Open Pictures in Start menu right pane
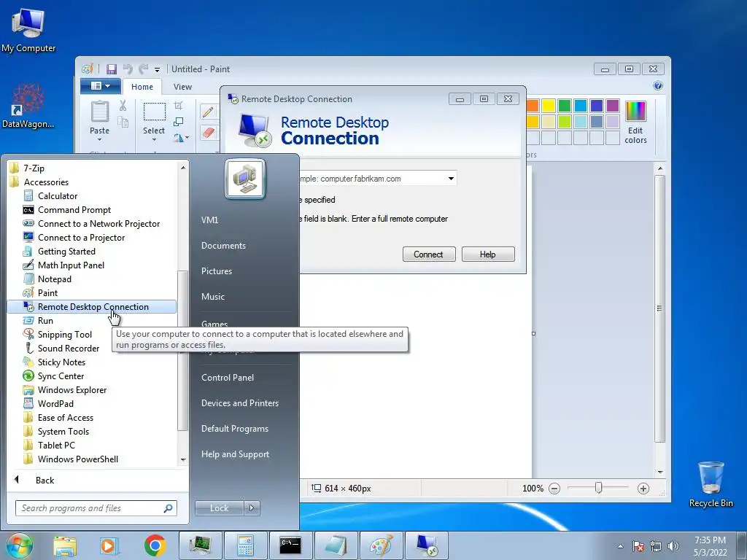Screen dimensions: 747x560 point(217,271)
